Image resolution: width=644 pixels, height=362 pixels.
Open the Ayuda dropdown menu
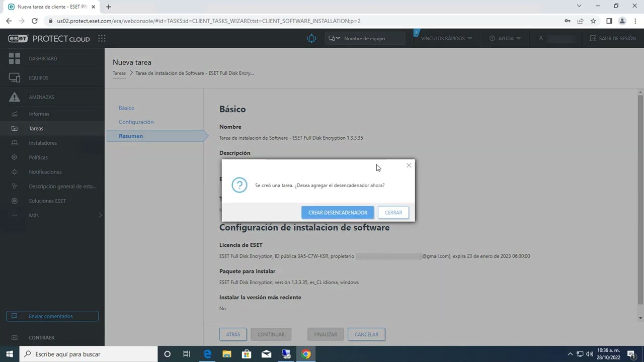click(x=505, y=39)
